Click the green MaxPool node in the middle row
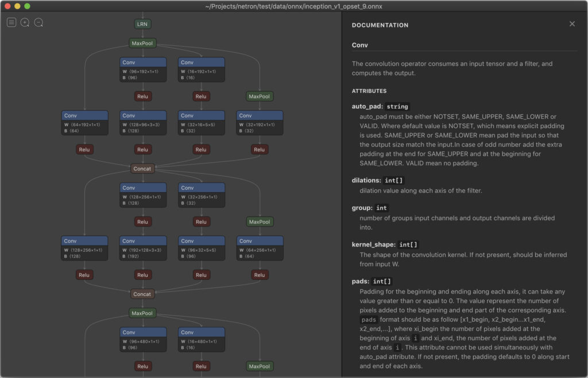588x378 pixels. click(x=259, y=221)
